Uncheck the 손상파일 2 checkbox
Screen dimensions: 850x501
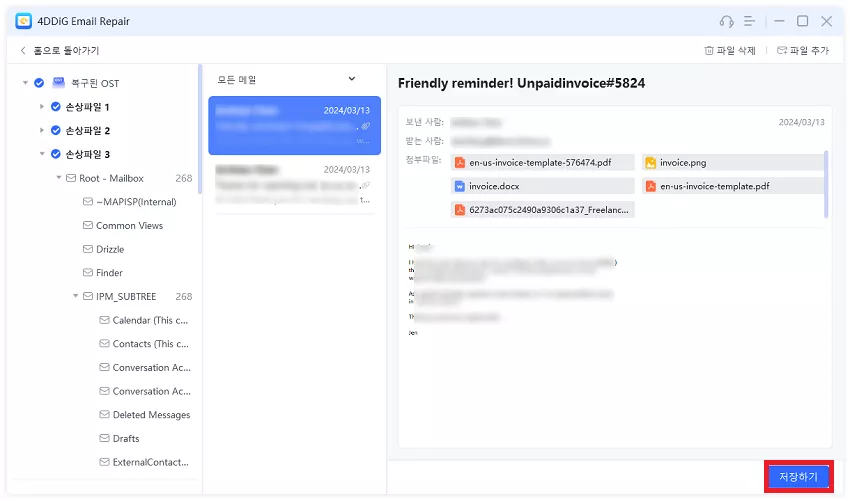pos(55,131)
